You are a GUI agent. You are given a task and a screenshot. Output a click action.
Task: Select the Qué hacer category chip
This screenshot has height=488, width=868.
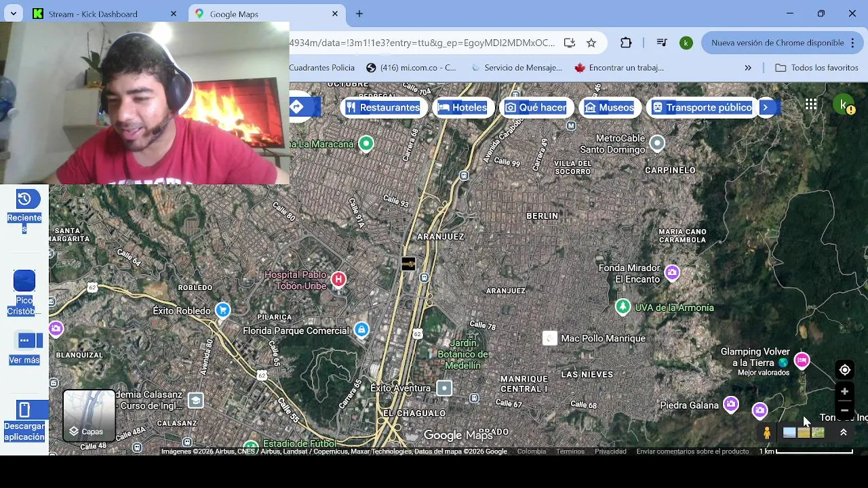(536, 107)
